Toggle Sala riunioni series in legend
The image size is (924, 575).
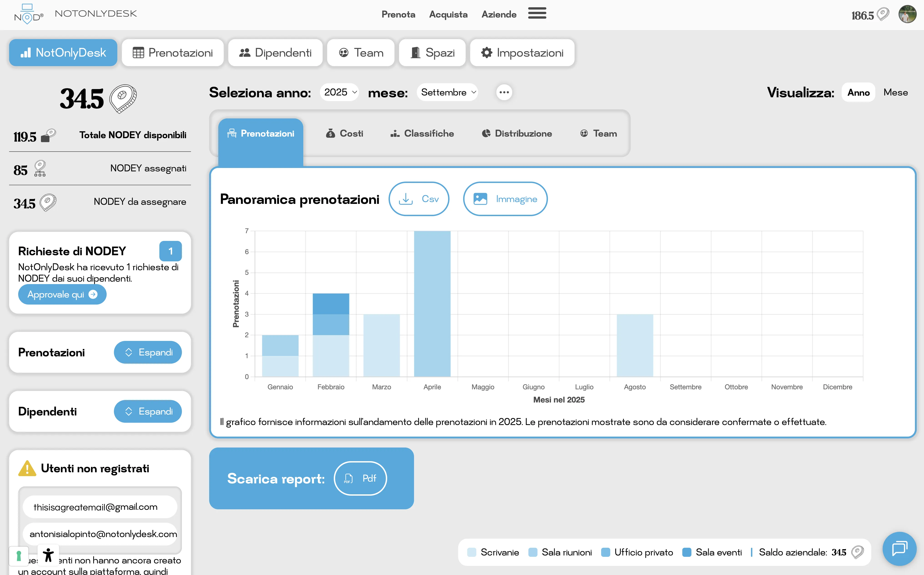click(x=560, y=552)
